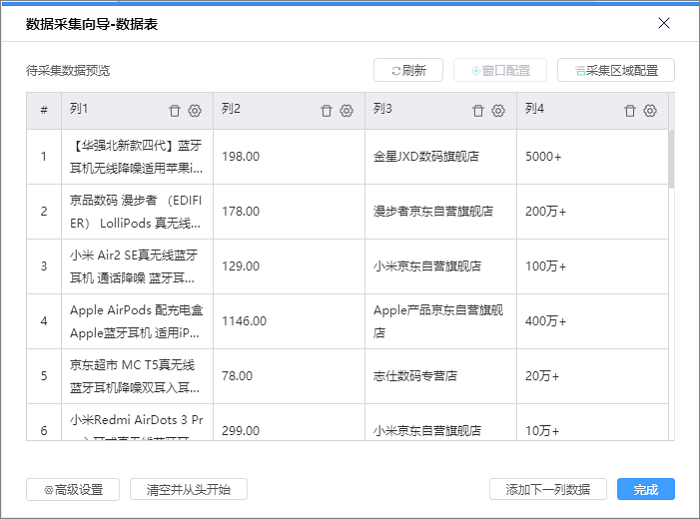Screen dimensions: 700x519
Task: Open settings gear for column 列2
Action: click(346, 111)
